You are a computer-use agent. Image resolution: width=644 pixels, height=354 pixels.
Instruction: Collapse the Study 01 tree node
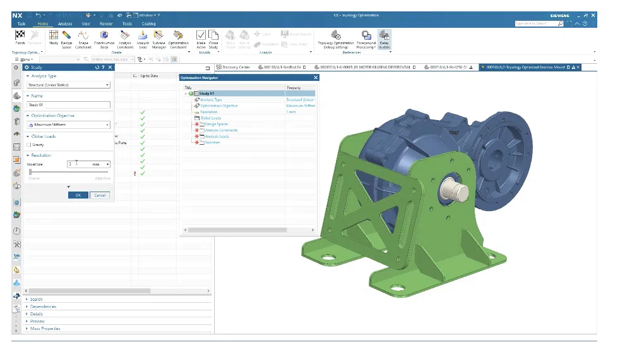point(186,94)
